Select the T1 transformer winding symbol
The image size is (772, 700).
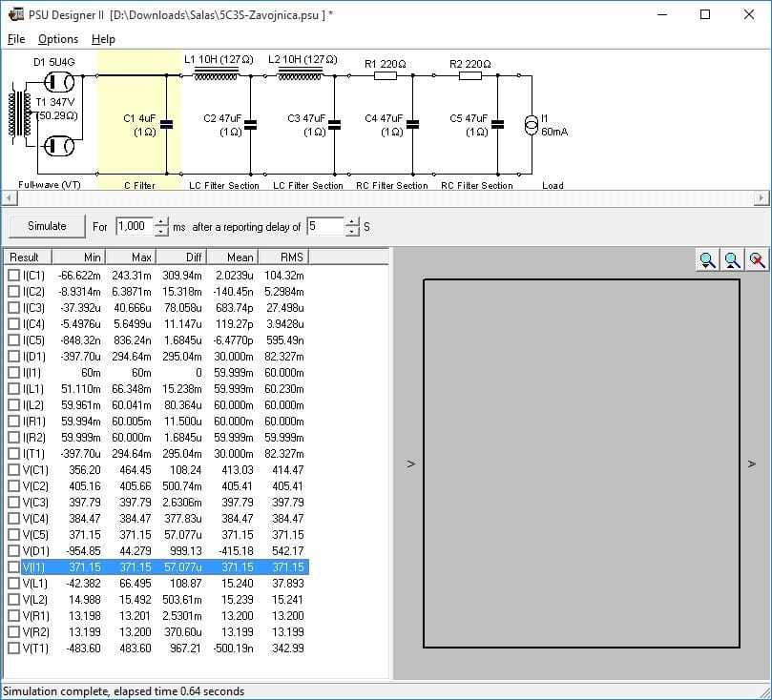click(20, 114)
